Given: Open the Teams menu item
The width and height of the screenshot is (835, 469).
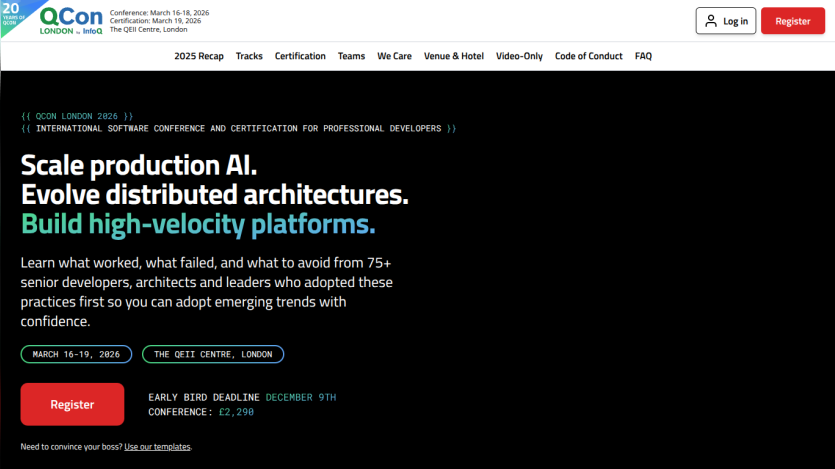Looking at the screenshot, I should coord(351,56).
